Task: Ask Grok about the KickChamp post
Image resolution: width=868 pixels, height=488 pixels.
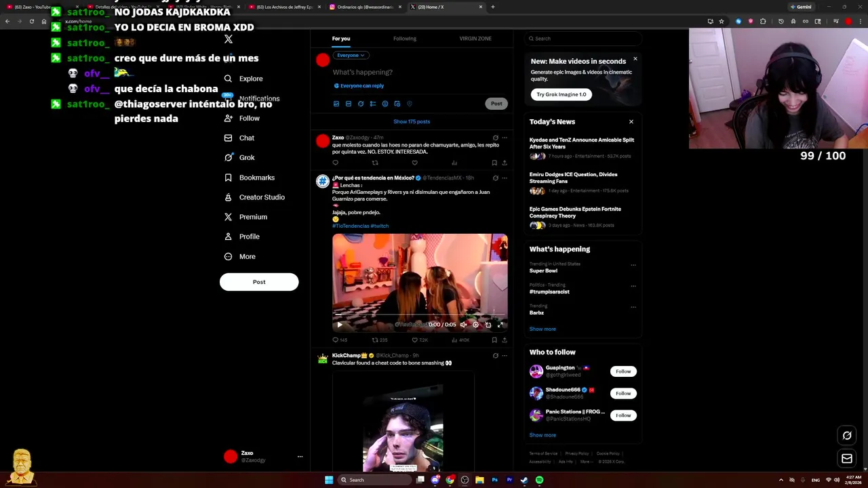Action: coord(495,355)
